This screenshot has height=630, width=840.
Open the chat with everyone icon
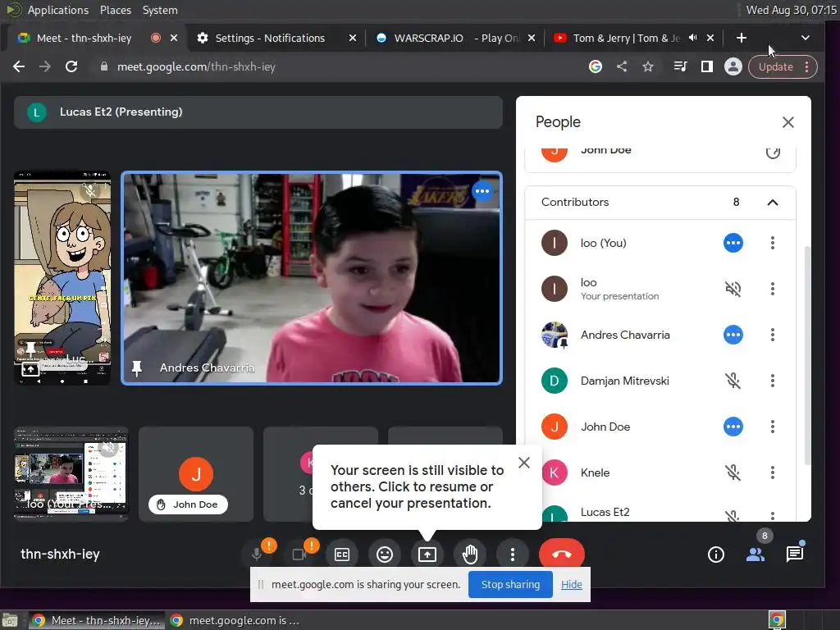coord(794,555)
